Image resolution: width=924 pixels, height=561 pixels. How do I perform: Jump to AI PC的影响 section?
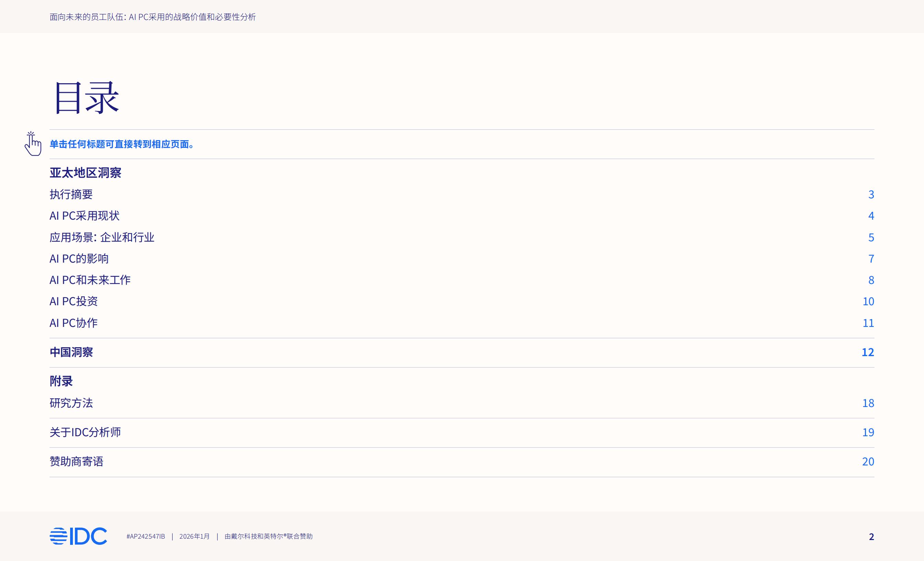point(79,259)
